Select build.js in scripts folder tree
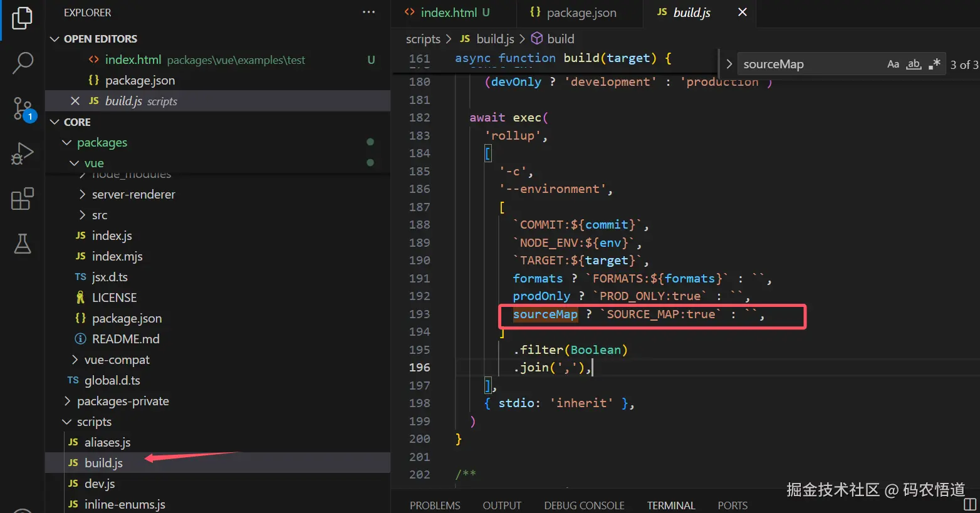 [217, 463]
